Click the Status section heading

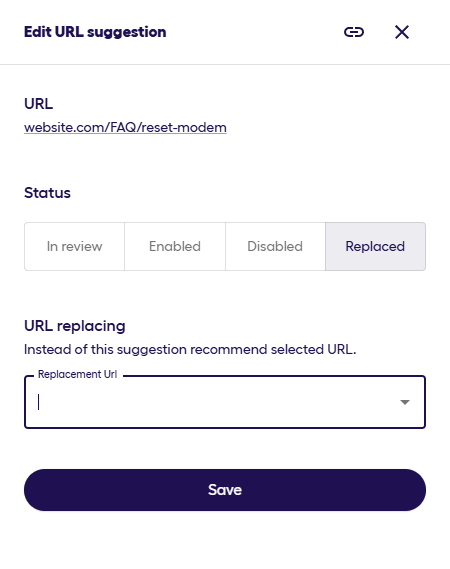[x=47, y=193]
